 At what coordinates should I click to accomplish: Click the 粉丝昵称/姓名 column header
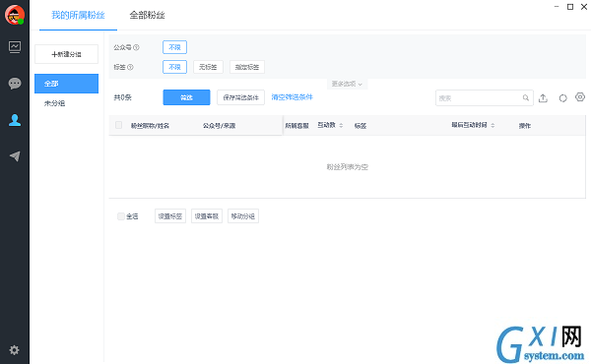coord(150,126)
